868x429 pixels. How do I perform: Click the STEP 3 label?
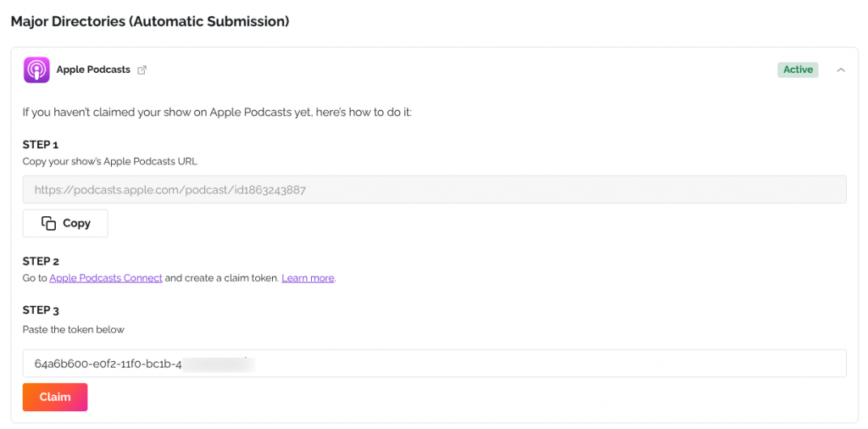41,310
